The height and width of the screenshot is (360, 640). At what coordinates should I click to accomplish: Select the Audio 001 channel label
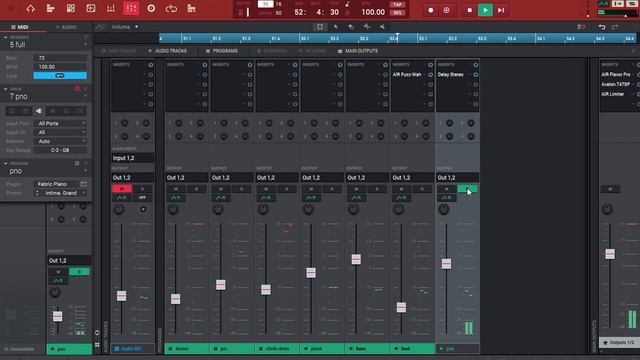point(133,349)
